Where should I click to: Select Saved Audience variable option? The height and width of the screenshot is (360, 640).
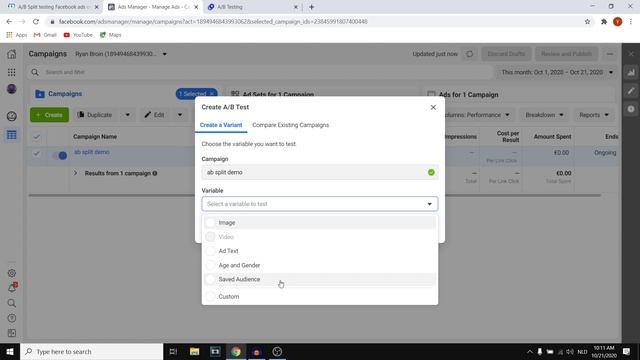pos(320,280)
